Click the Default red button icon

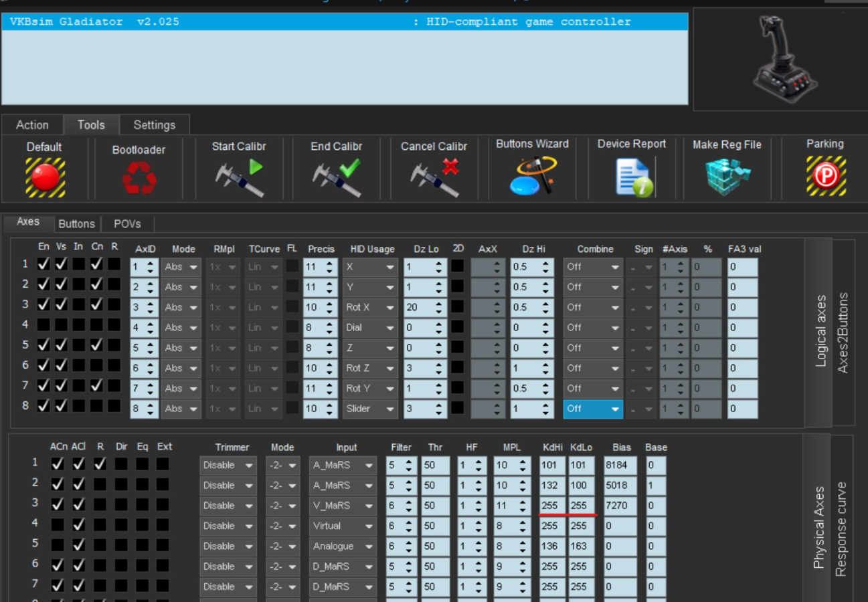45,177
